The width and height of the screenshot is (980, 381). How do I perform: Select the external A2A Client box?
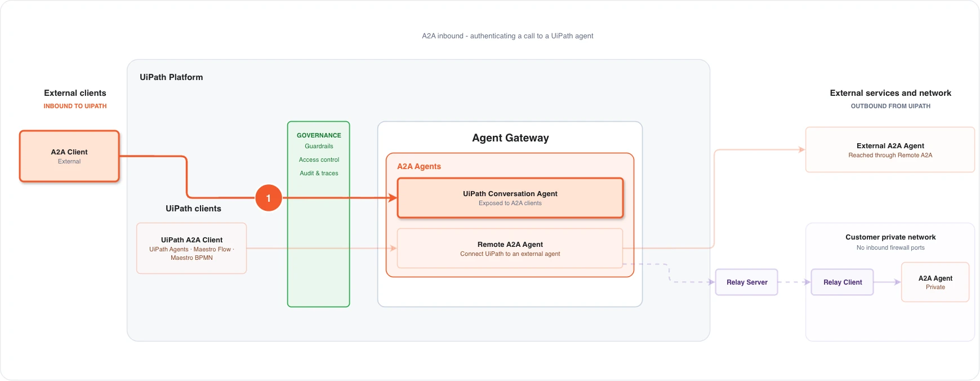(x=69, y=156)
